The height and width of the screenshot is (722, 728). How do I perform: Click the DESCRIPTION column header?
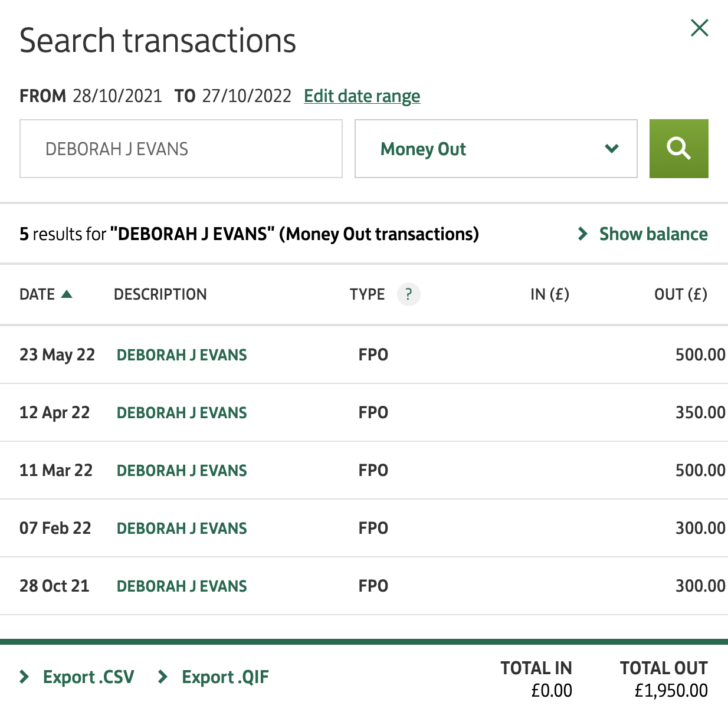[160, 294]
